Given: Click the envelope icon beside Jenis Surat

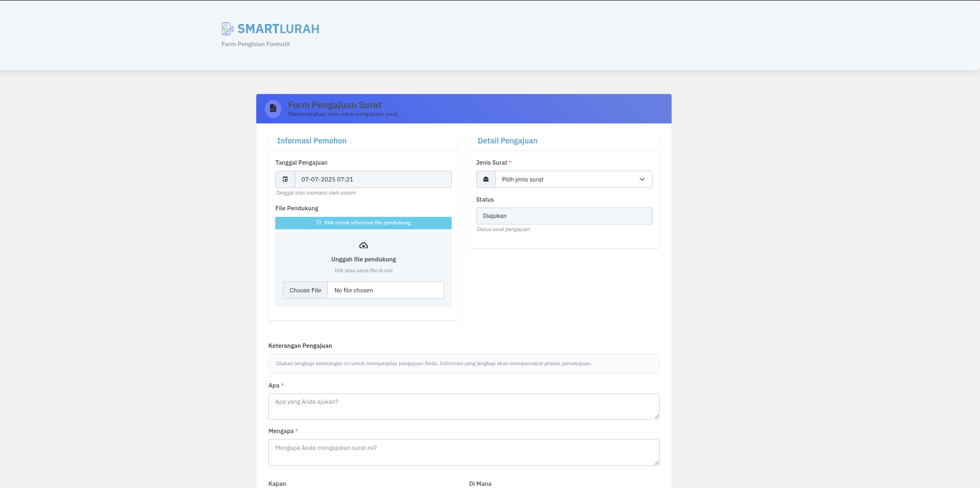Looking at the screenshot, I should (486, 179).
